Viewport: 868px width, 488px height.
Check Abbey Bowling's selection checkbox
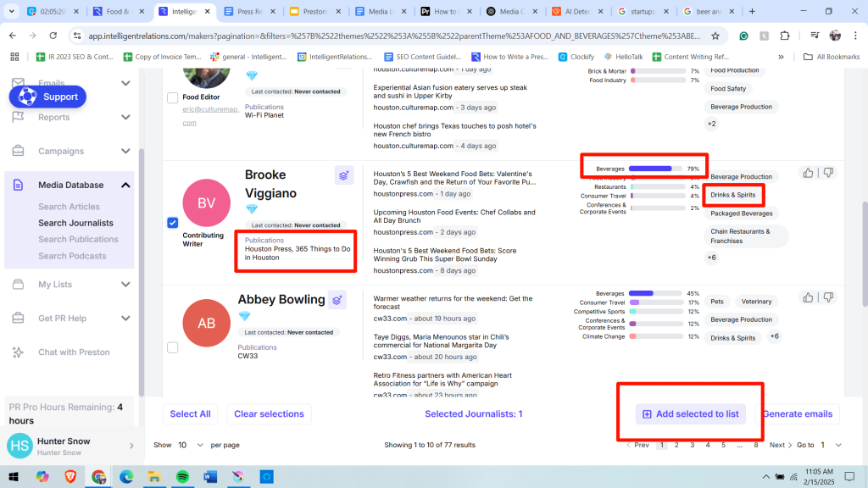pyautogui.click(x=173, y=347)
